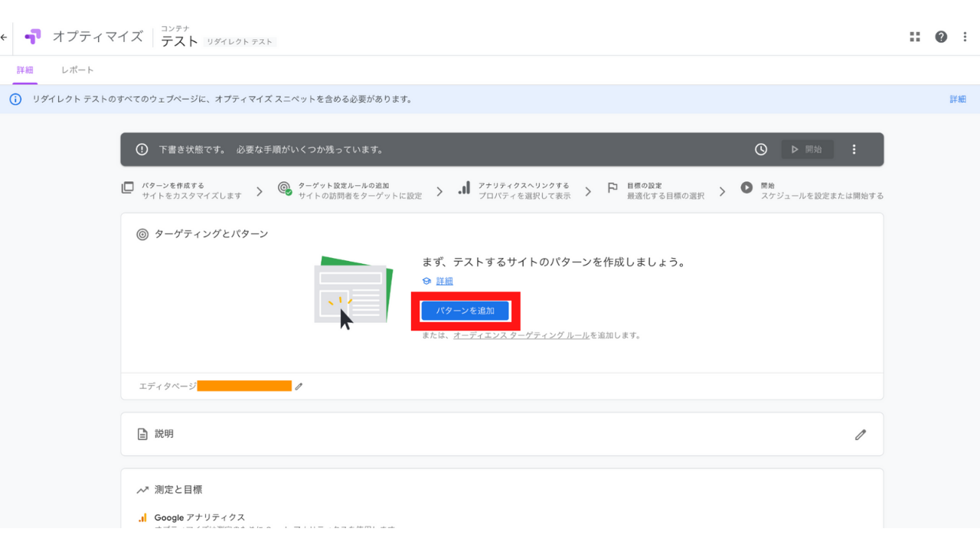The height and width of the screenshot is (551, 980).
Task: Click the chevron after 目標の設定 step
Action: pyautogui.click(x=722, y=191)
